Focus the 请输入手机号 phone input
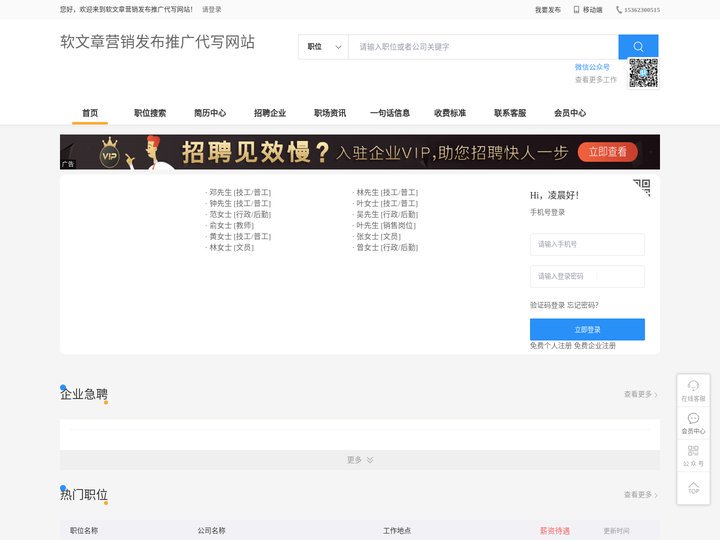Screen dimensions: 720x540 coord(587,244)
